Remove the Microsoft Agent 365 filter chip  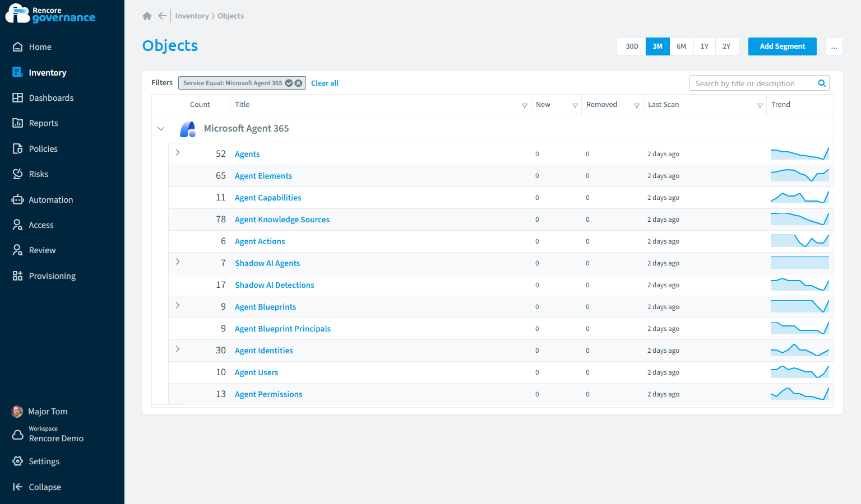coord(298,83)
